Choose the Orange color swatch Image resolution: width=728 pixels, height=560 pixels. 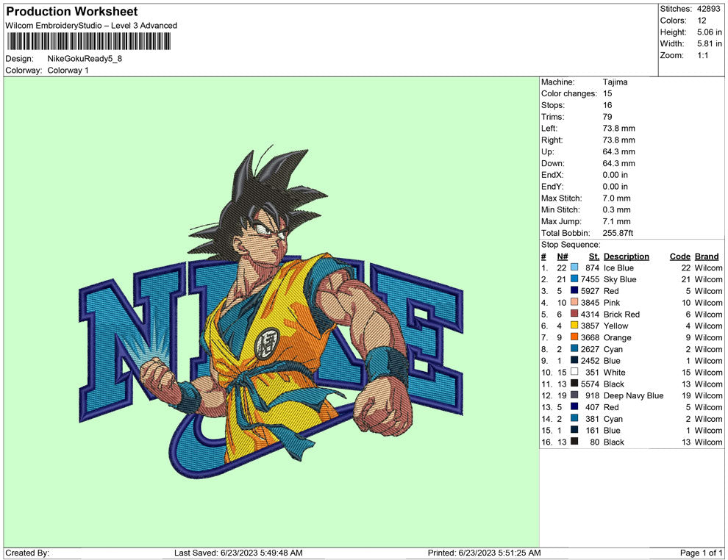click(574, 338)
